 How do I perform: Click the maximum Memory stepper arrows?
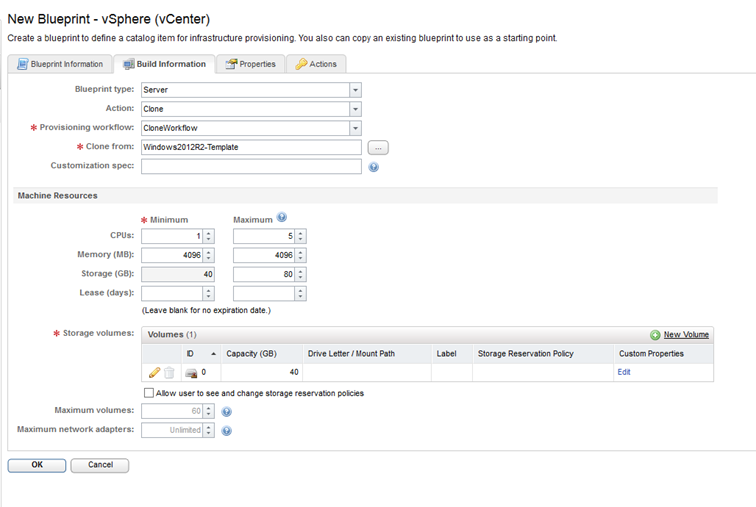tap(300, 255)
